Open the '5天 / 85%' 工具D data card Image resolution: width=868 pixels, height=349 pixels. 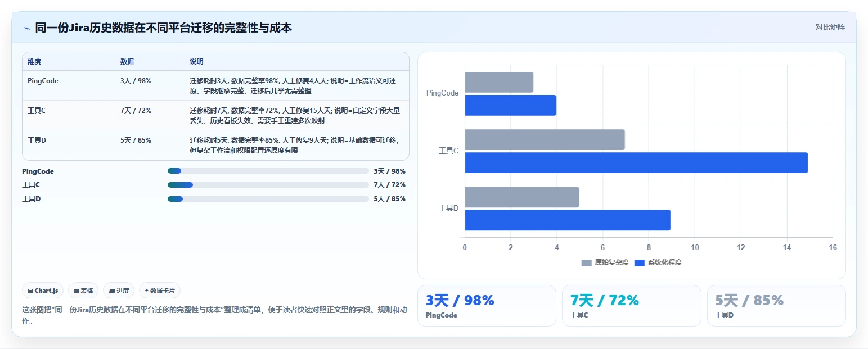coord(776,306)
